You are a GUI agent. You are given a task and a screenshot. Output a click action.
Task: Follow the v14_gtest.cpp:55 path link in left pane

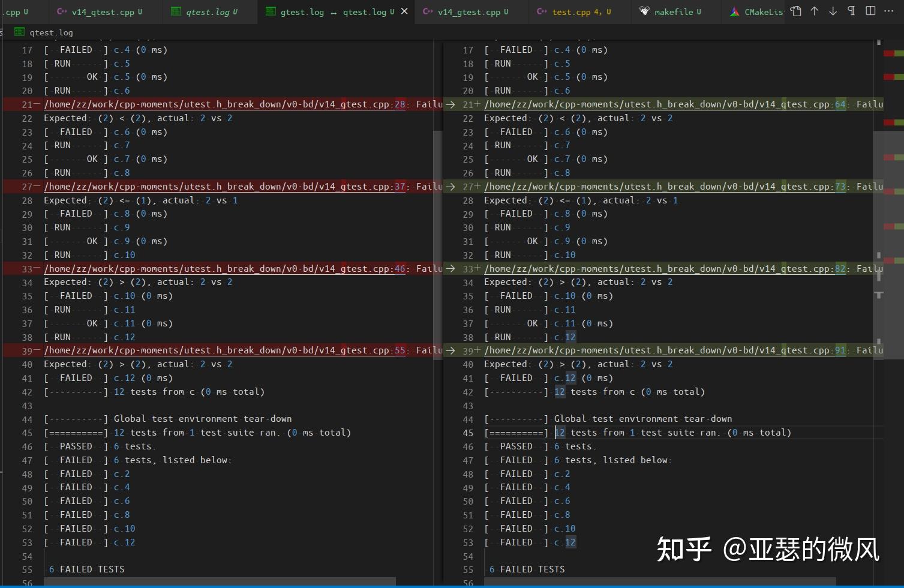pos(224,350)
